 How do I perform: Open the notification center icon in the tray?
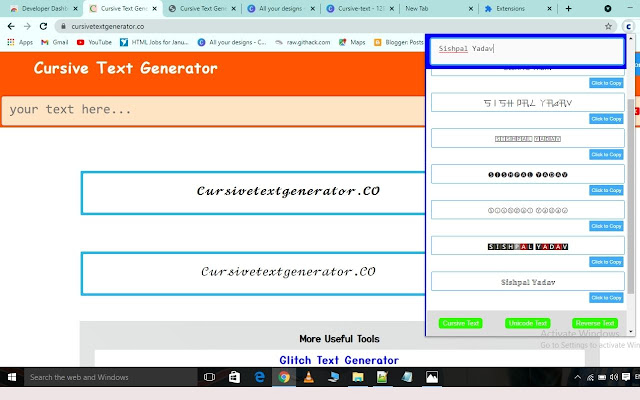coord(626,377)
